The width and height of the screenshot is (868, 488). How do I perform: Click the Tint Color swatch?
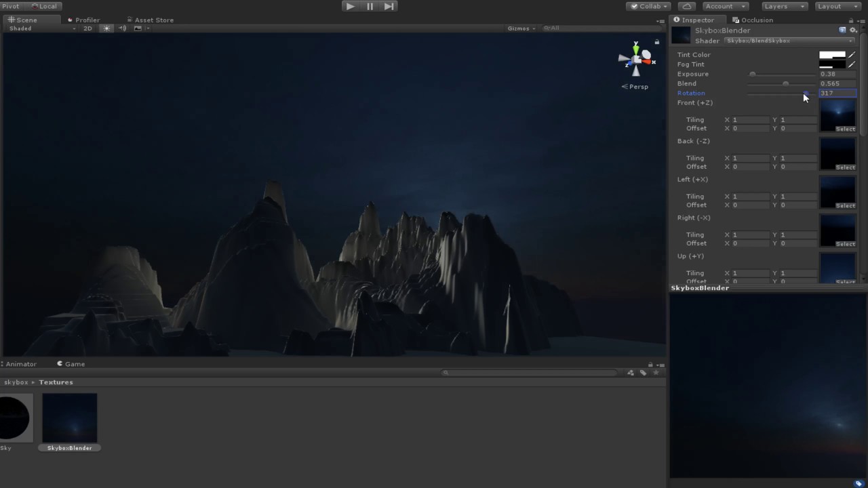[832, 55]
